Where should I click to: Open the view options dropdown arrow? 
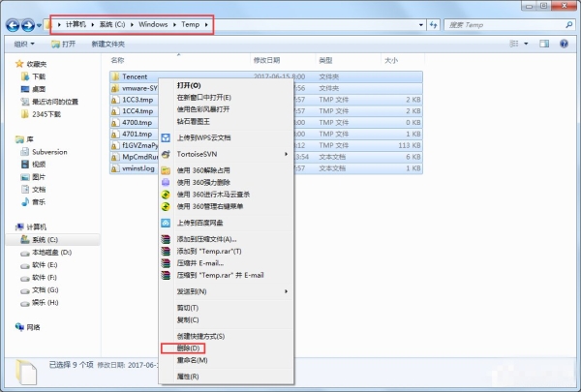tap(526, 44)
